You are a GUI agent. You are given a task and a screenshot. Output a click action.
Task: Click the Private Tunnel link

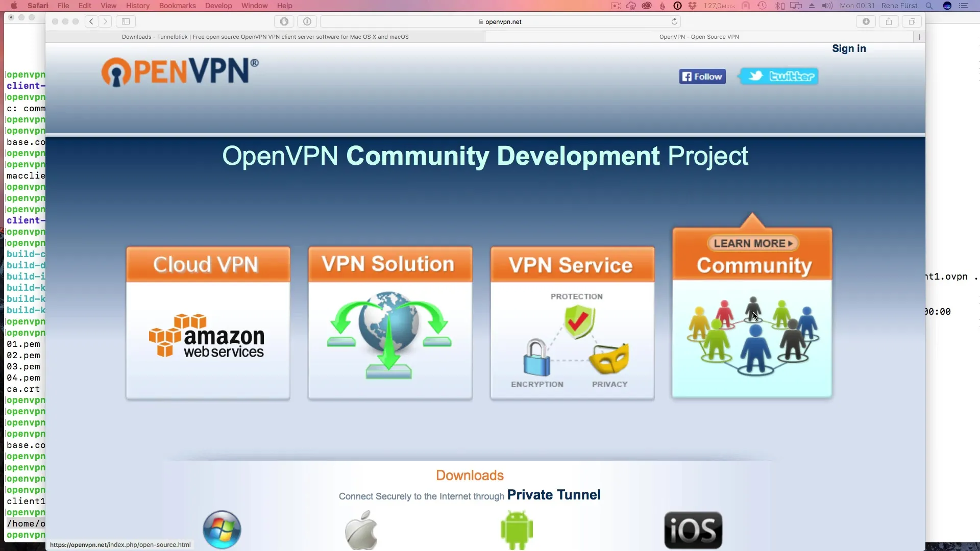(554, 495)
